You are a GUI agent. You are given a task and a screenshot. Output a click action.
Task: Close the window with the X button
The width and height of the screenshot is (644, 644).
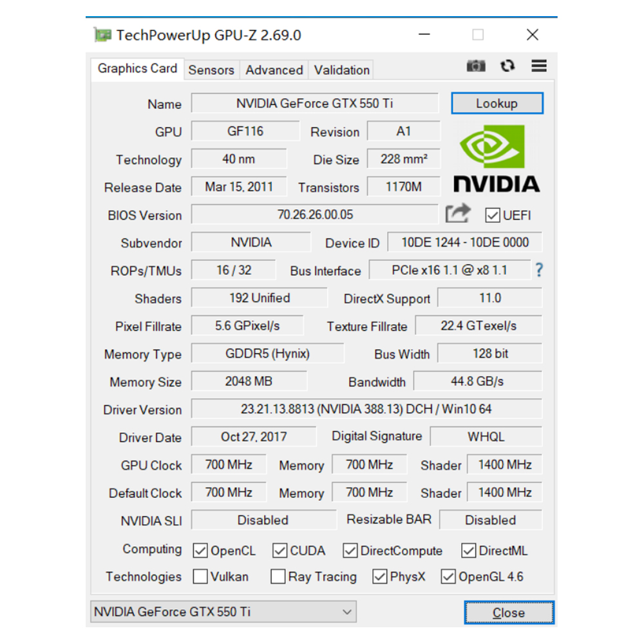[533, 35]
